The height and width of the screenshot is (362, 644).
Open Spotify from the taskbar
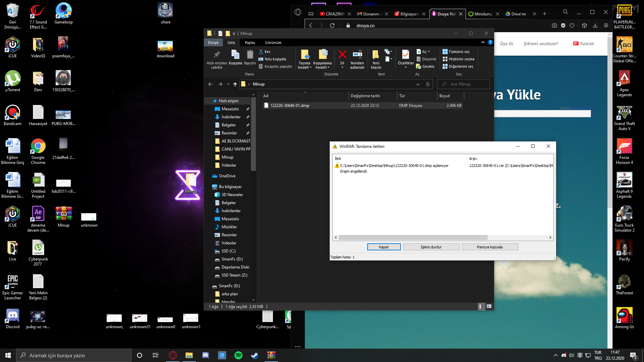[x=238, y=355]
